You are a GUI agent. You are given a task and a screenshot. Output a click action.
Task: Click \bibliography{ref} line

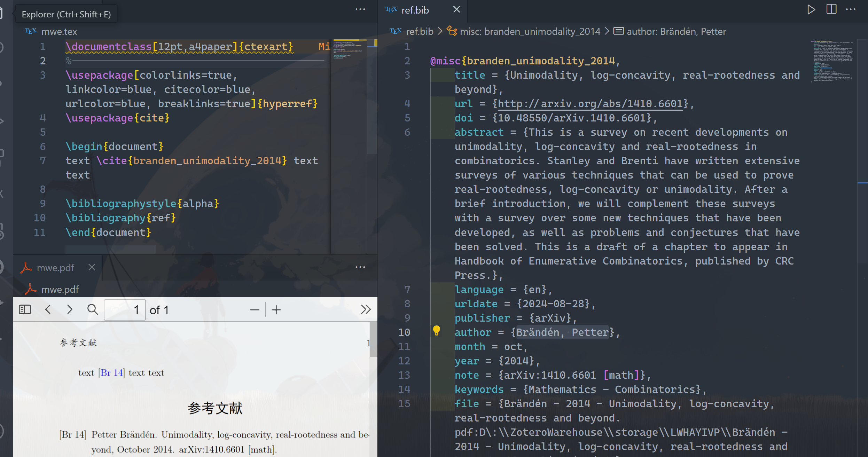(121, 218)
